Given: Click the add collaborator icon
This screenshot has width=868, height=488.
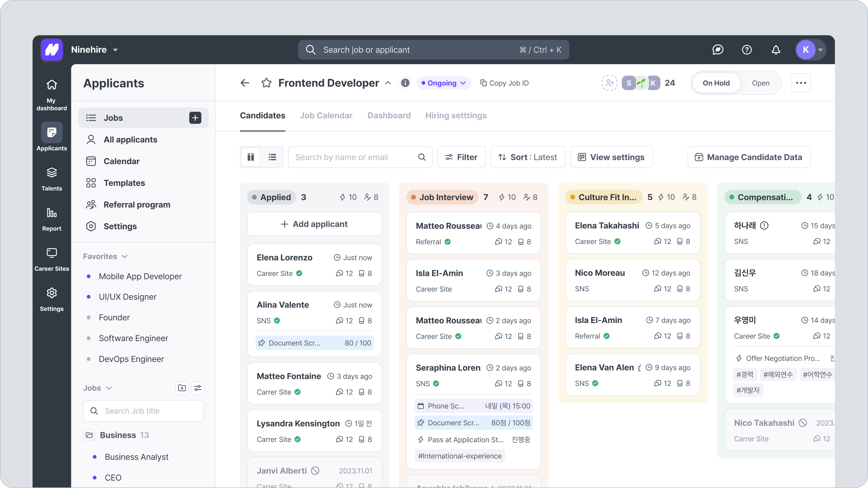Looking at the screenshot, I should click(609, 83).
